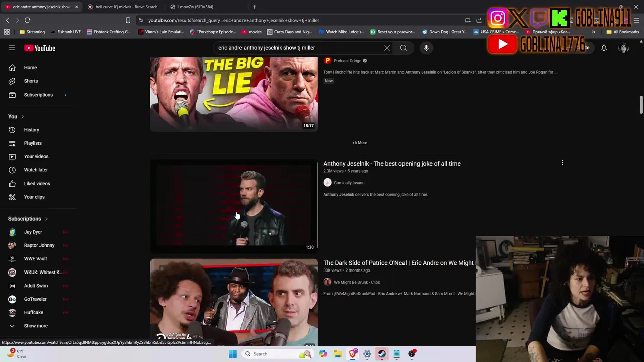
Task: Open the account avatar menu
Action: [624, 48]
